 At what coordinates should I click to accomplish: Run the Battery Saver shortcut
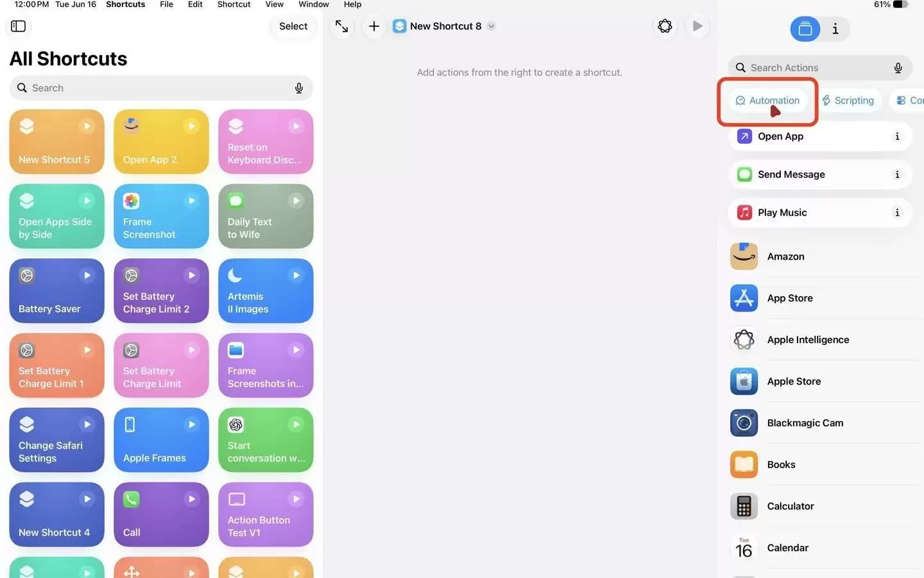point(87,276)
